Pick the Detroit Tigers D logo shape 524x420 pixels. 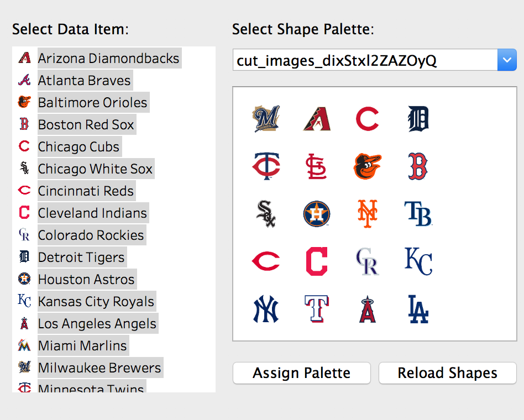pyautogui.click(x=418, y=119)
